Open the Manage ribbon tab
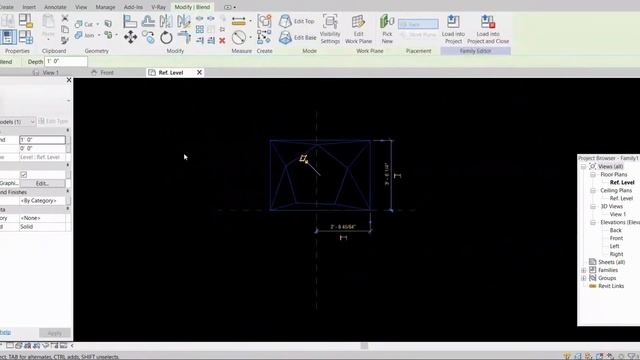 coord(105,7)
